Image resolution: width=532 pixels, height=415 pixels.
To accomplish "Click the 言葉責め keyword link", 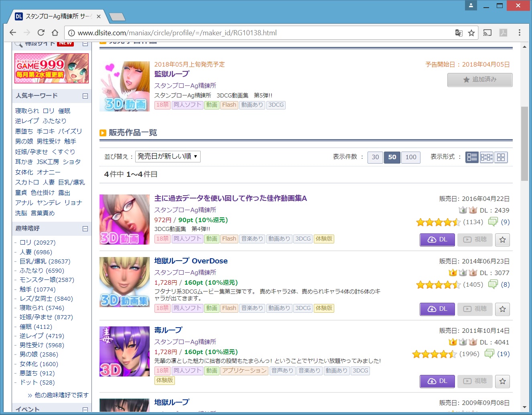I will pos(43,213).
